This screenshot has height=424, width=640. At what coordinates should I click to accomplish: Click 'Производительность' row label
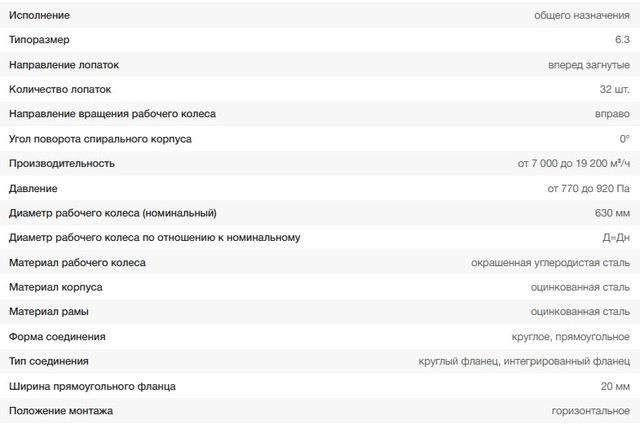[x=62, y=163]
